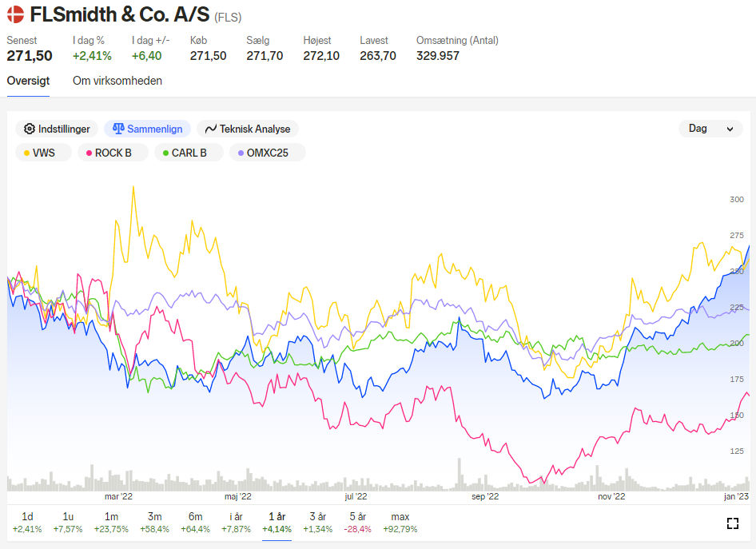Select the 1d time range
756x549 pixels.
click(27, 523)
